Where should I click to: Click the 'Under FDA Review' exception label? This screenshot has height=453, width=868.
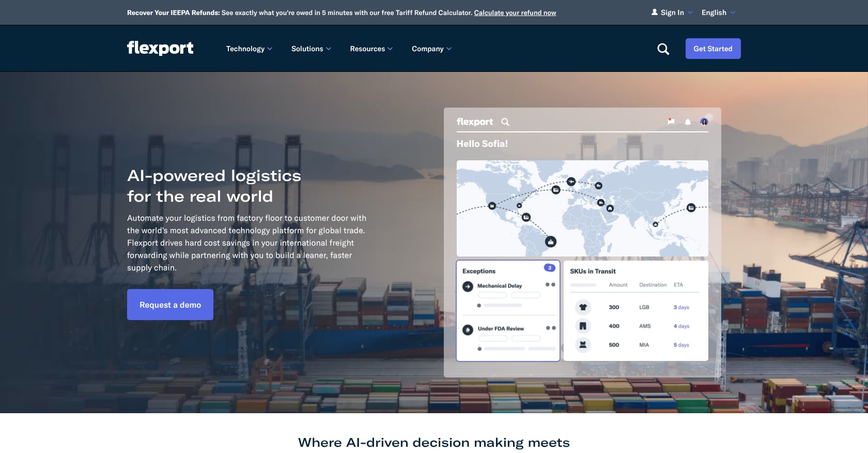coord(501,328)
